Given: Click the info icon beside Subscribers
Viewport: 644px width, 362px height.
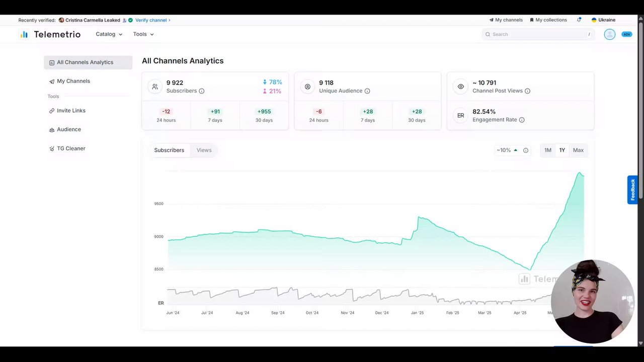Looking at the screenshot, I should [202, 91].
